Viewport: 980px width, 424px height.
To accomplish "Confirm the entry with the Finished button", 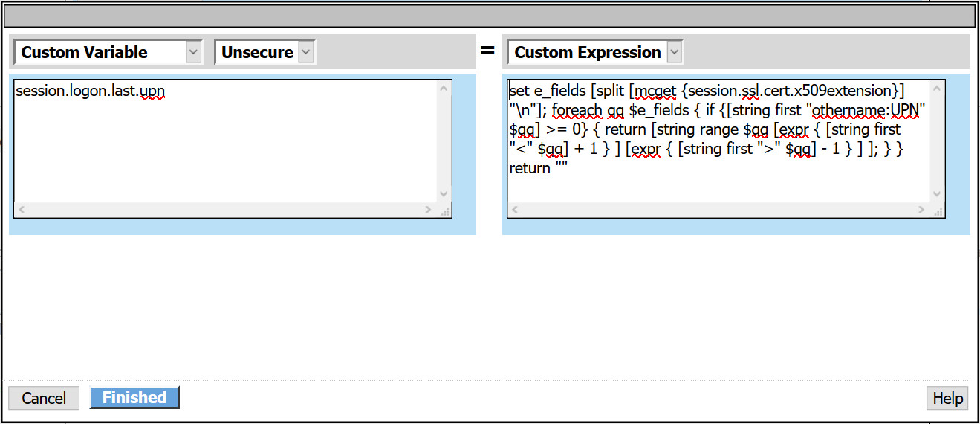I will [x=134, y=397].
